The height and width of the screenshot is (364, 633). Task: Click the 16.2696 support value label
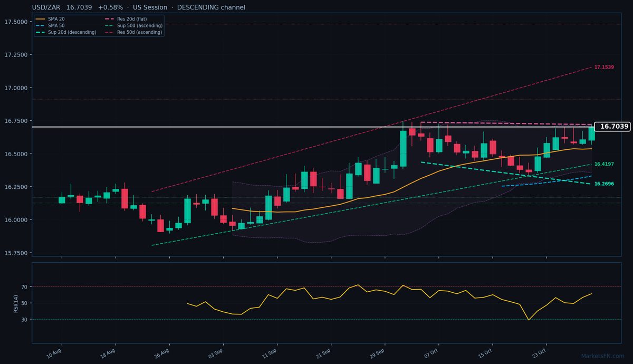[x=604, y=184]
